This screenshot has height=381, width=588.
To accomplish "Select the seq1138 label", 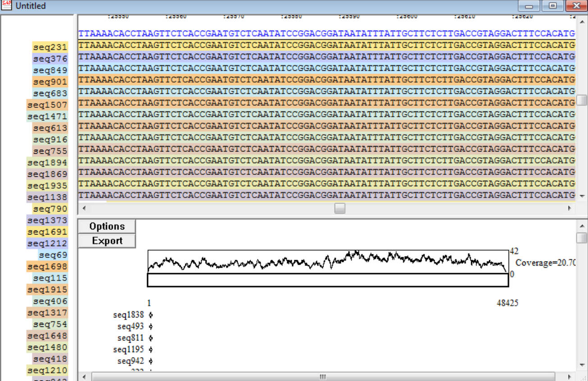I will coord(47,197).
